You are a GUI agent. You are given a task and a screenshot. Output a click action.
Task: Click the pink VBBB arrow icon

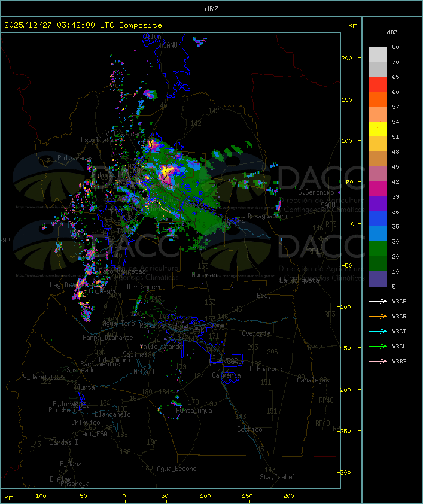378,361
